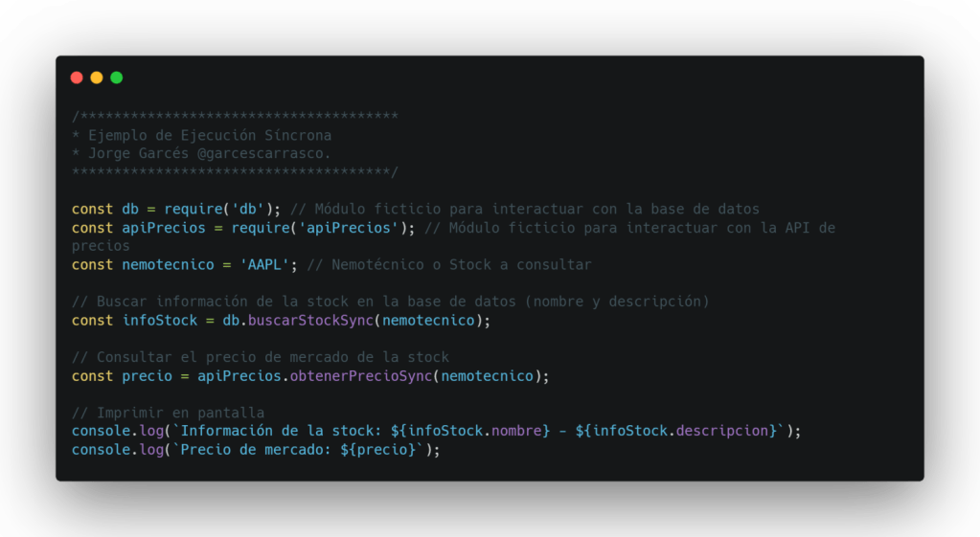Click the yellow minimize window dot
This screenshot has height=537, width=980.
coord(97,78)
